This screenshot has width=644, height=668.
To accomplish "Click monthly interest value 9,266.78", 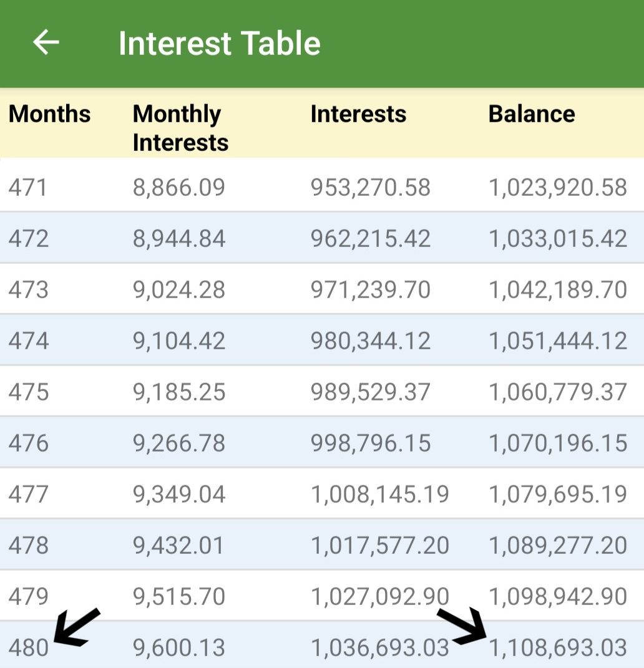I will point(179,443).
